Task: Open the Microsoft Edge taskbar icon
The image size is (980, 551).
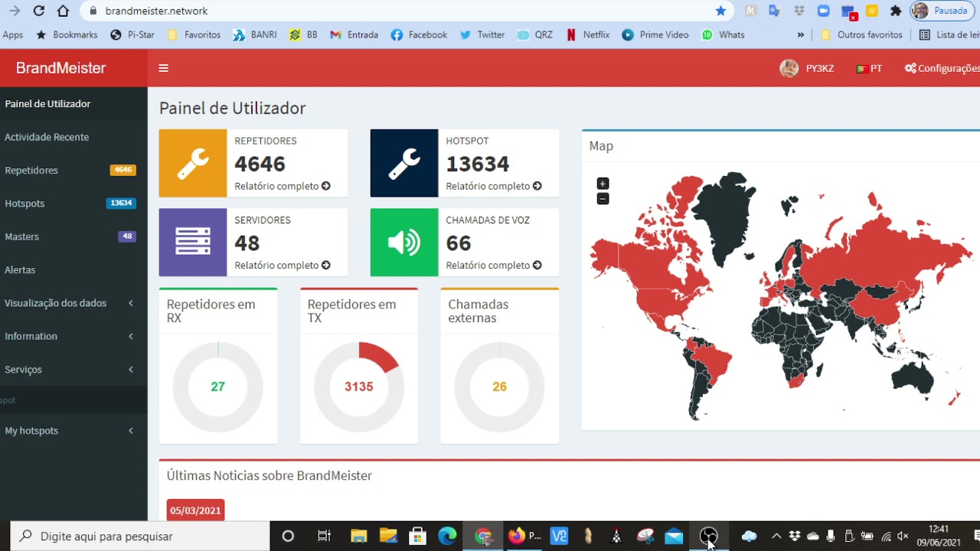Action: coord(447,536)
